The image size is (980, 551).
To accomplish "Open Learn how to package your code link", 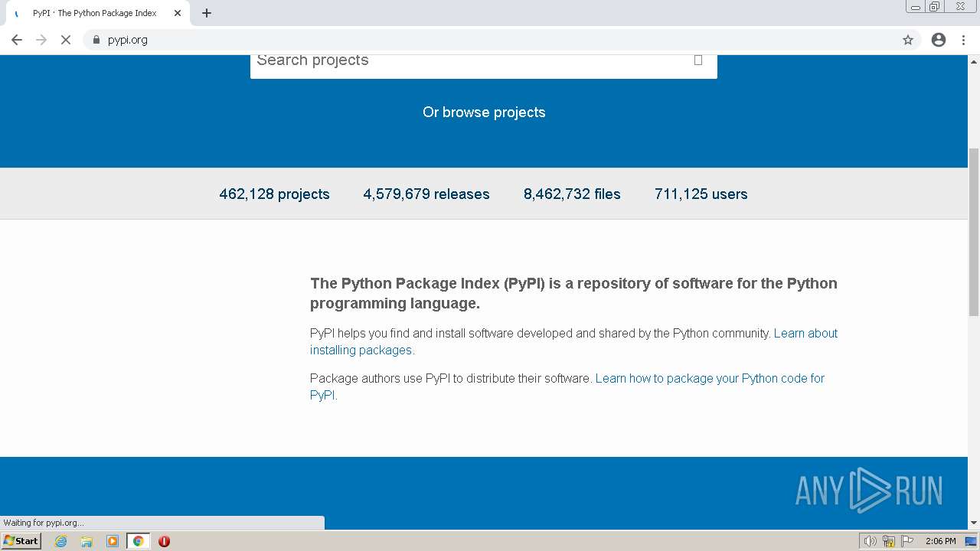I will click(x=567, y=386).
